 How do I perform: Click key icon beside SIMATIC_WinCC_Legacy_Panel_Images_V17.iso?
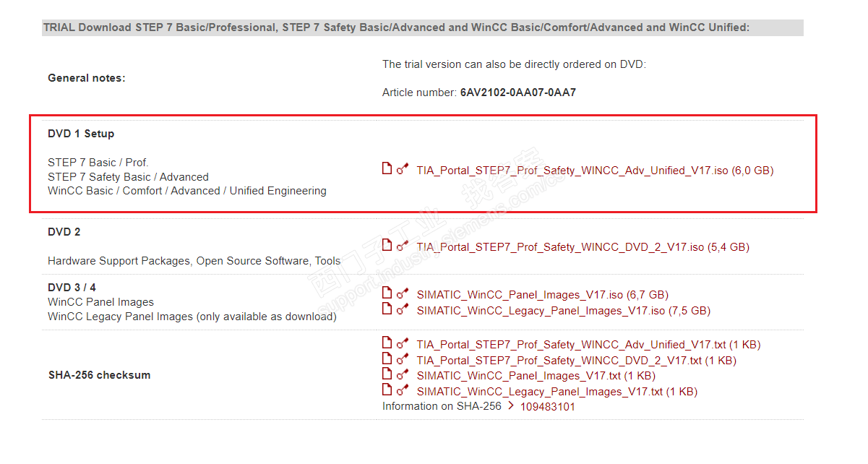coord(403,310)
